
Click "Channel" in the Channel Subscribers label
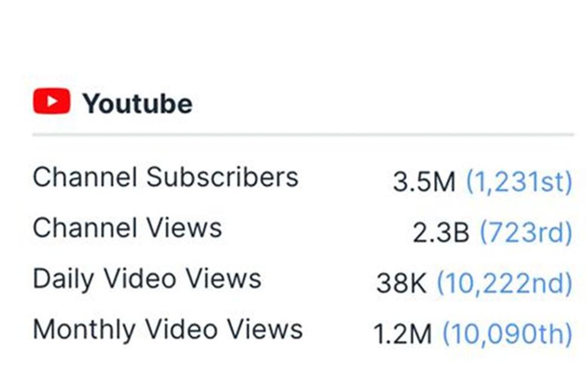pos(85,177)
